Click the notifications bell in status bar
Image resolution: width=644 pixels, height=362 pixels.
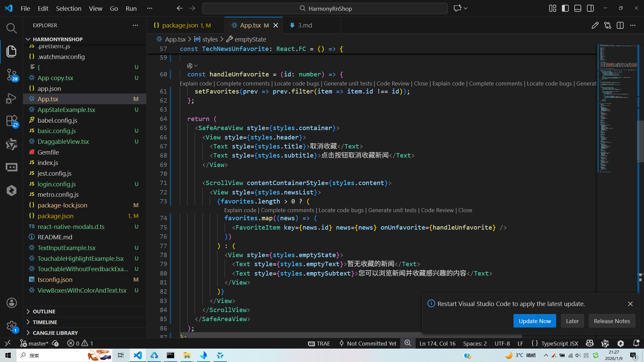click(636, 343)
